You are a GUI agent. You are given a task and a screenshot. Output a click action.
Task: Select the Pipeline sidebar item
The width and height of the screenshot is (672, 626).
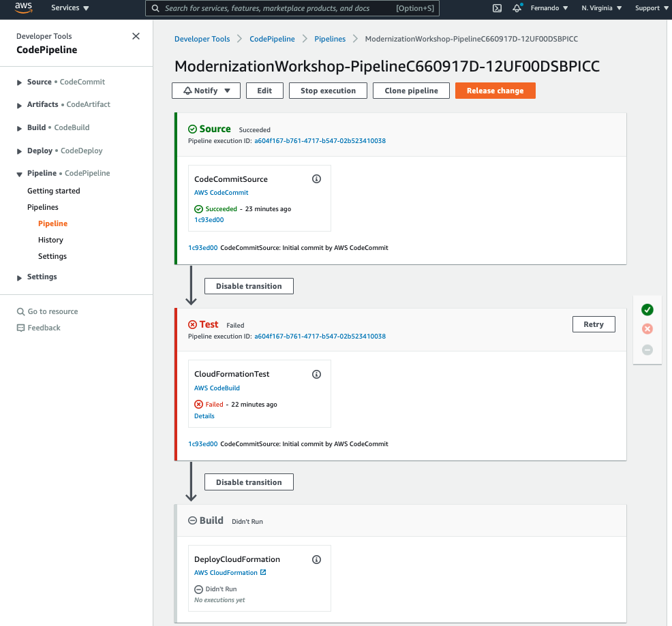[52, 223]
